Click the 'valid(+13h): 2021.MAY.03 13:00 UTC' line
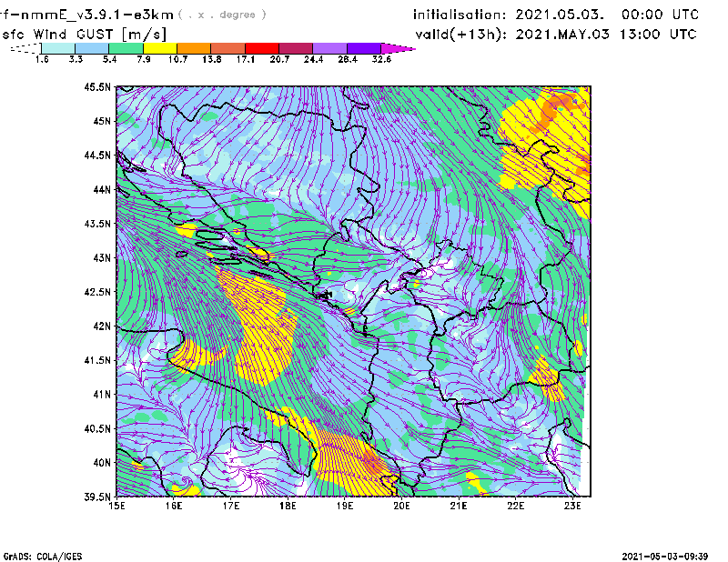 (556, 35)
